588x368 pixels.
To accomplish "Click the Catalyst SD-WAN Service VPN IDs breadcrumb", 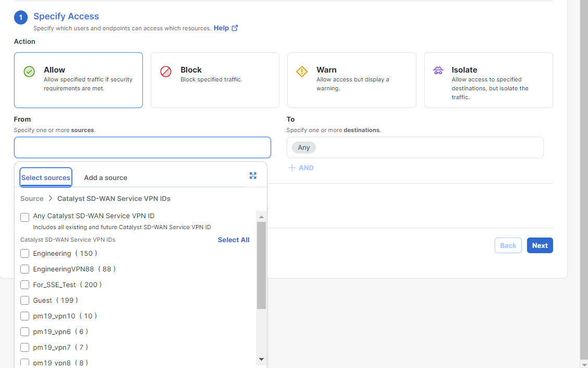I will coord(114,199).
